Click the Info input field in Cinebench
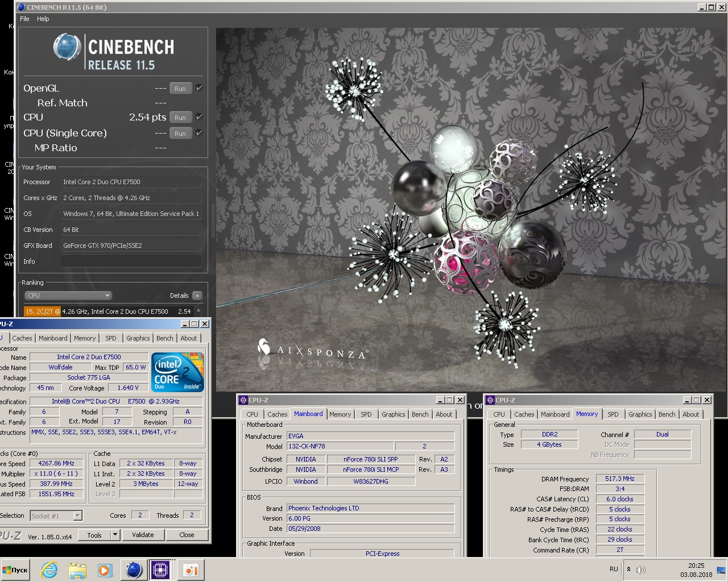The image size is (728, 582). pos(131,261)
